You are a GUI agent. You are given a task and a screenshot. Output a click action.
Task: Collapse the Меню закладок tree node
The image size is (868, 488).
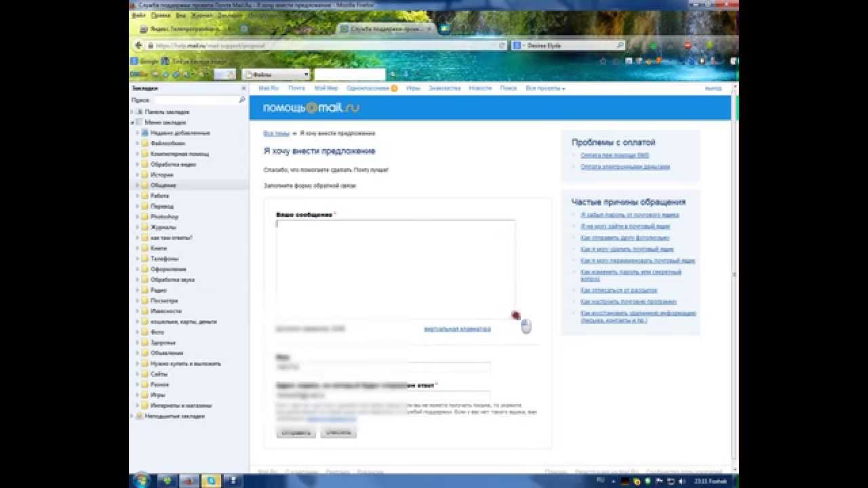coord(132,122)
